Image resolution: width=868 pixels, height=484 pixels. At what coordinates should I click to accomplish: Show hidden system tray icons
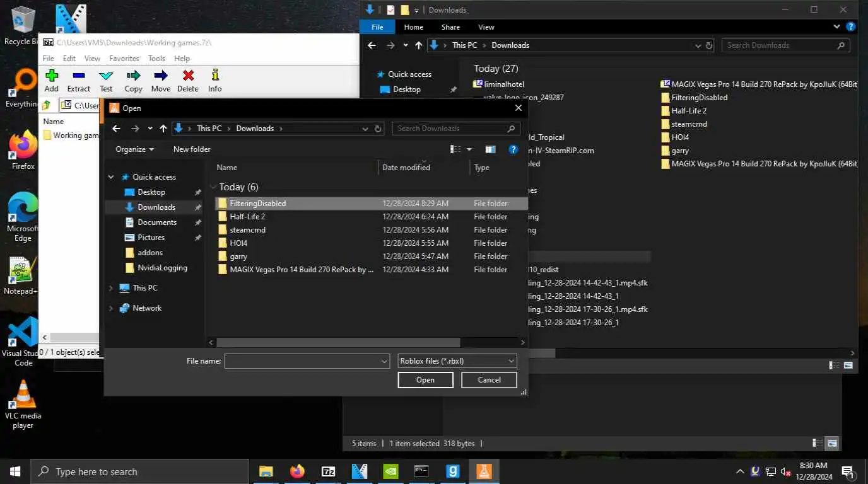(740, 471)
